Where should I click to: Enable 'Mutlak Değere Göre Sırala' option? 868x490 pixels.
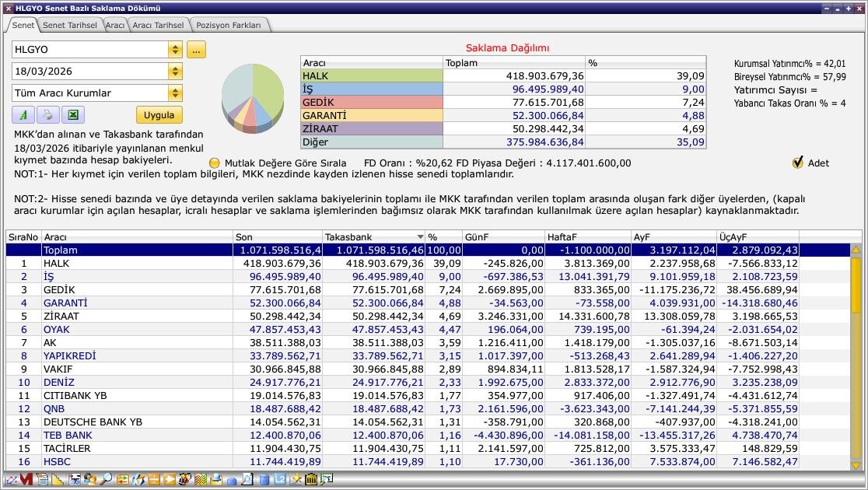point(215,163)
